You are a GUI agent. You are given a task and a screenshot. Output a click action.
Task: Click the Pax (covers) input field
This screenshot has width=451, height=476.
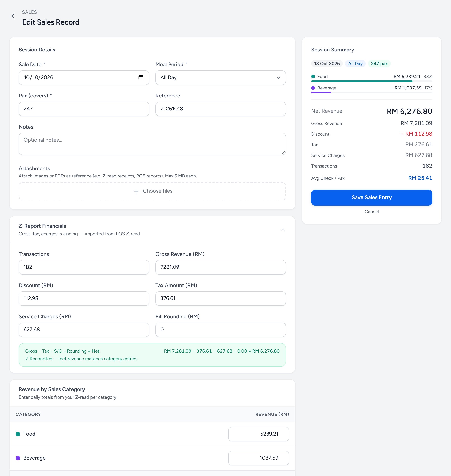click(84, 109)
